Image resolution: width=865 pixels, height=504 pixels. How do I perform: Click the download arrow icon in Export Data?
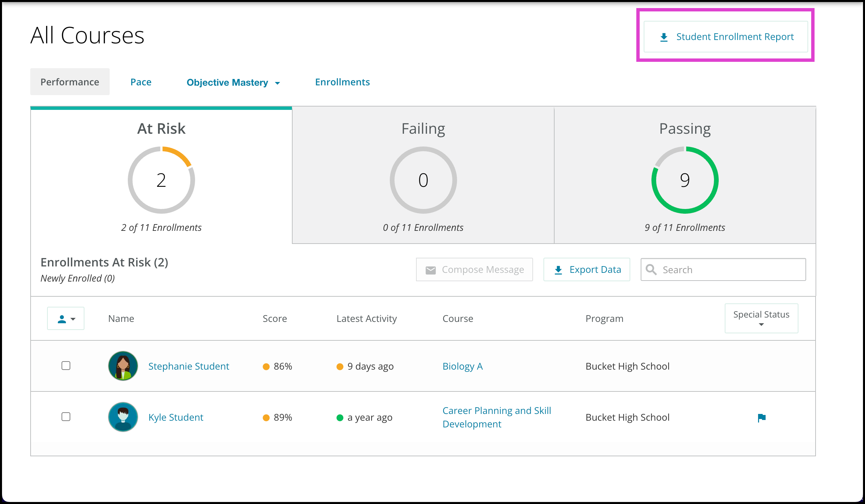pyautogui.click(x=558, y=270)
